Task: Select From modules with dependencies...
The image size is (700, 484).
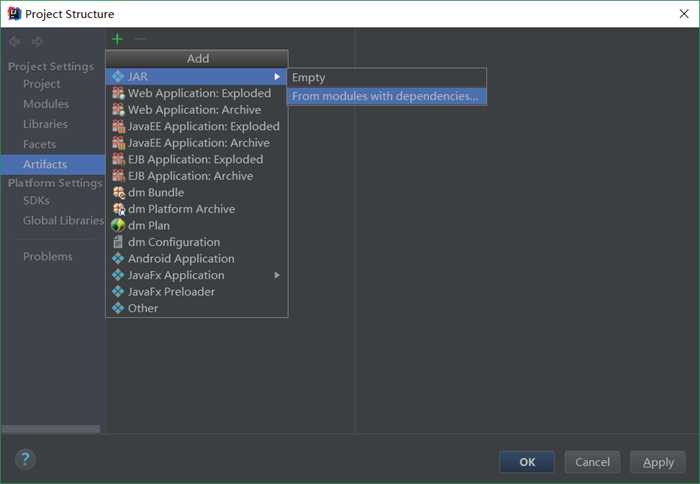Action: click(387, 96)
